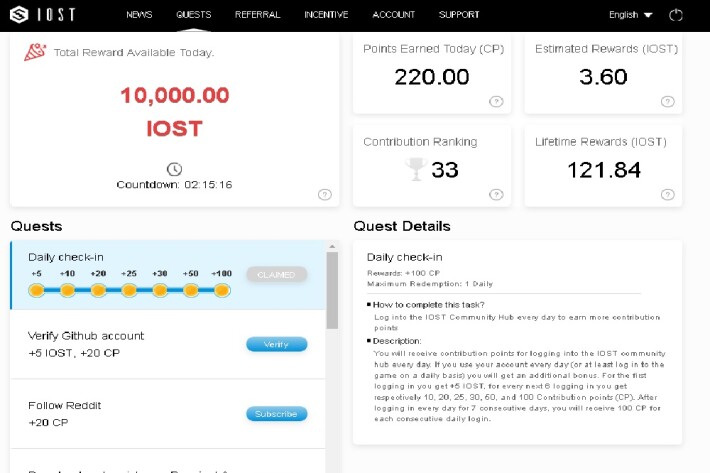Click the quests list scrollbar up arrow
Image resolution: width=710 pixels, height=473 pixels.
point(332,247)
